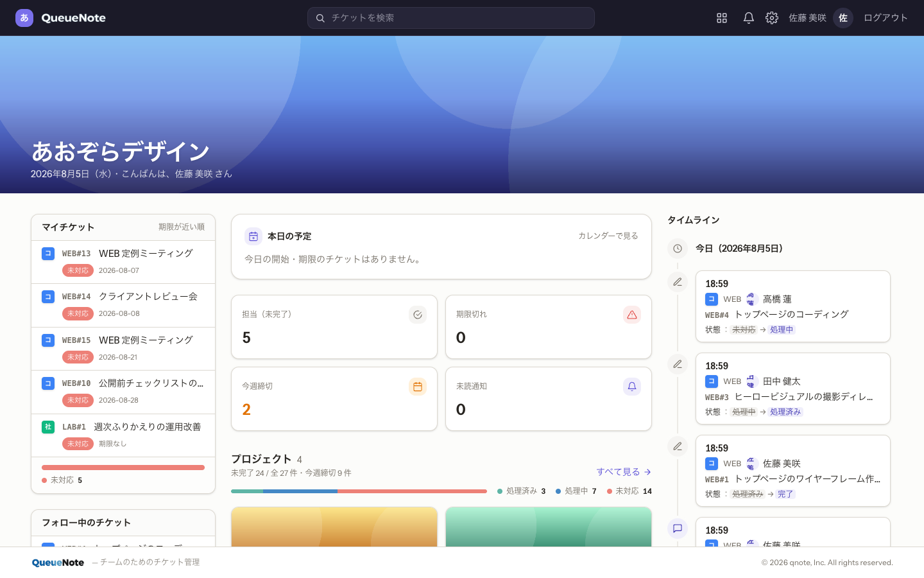The width and height of the screenshot is (924, 578).
Task: Click ログアウト to sign out
Action: tap(886, 18)
